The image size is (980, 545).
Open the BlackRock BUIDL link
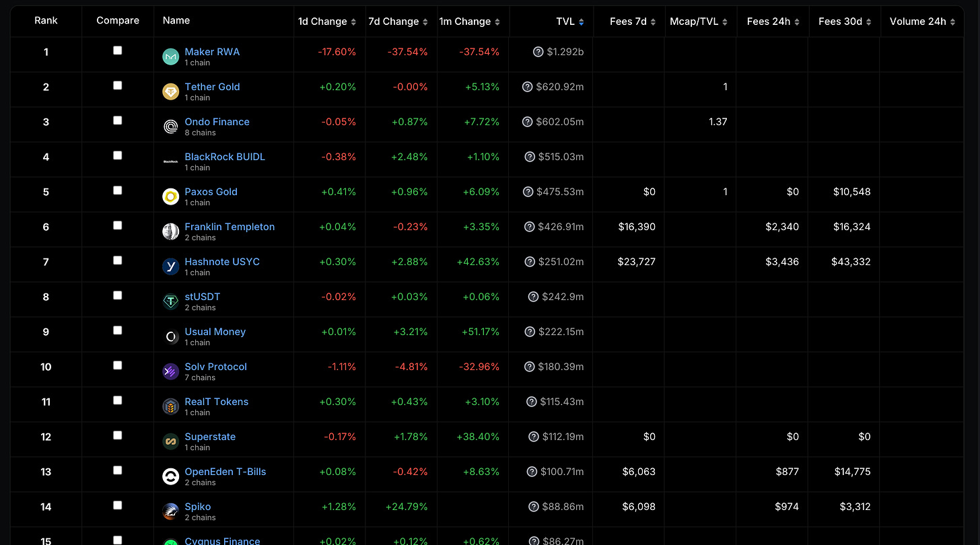pyautogui.click(x=225, y=157)
